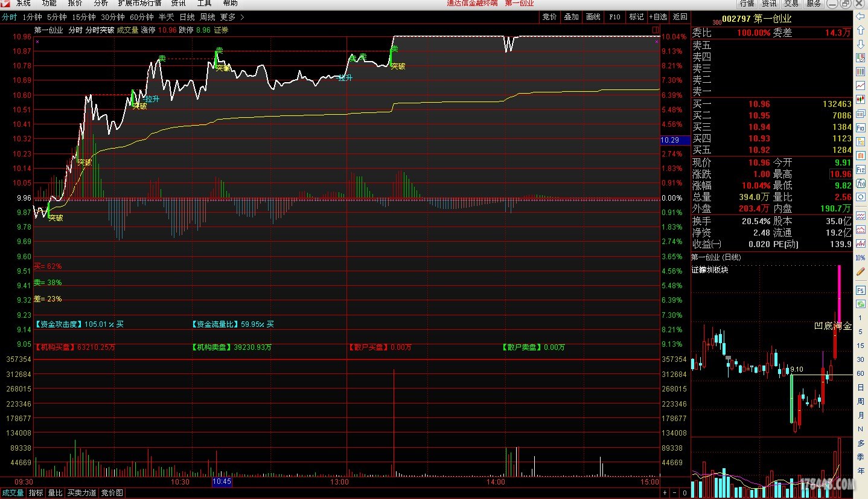Select the 成交量 bottom indicator tab
The image size is (868, 499).
tap(13, 493)
